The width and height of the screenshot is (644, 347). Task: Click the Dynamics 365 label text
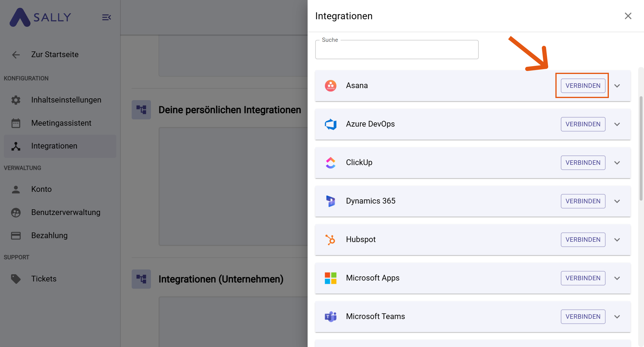pyautogui.click(x=371, y=201)
